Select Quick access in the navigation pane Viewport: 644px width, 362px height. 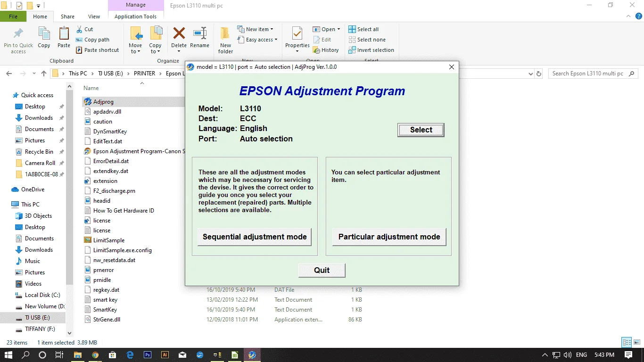click(x=37, y=95)
